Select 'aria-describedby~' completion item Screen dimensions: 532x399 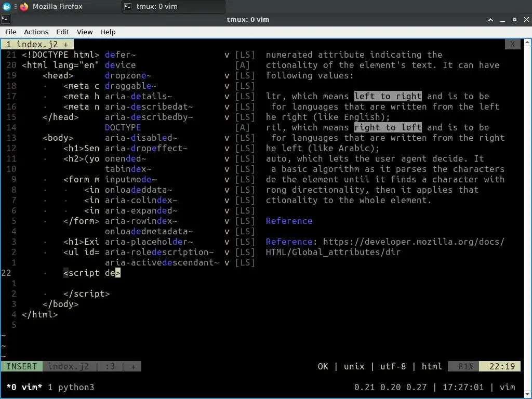[x=149, y=117]
